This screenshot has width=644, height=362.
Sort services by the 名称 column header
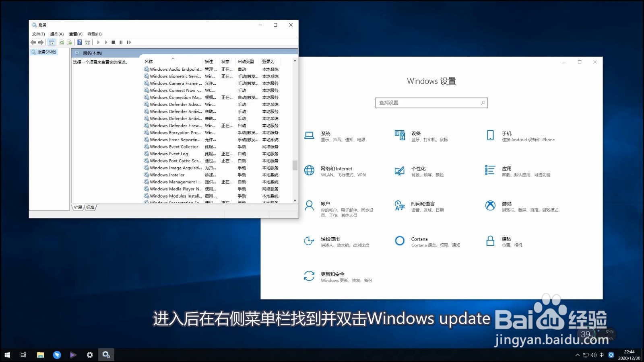148,61
